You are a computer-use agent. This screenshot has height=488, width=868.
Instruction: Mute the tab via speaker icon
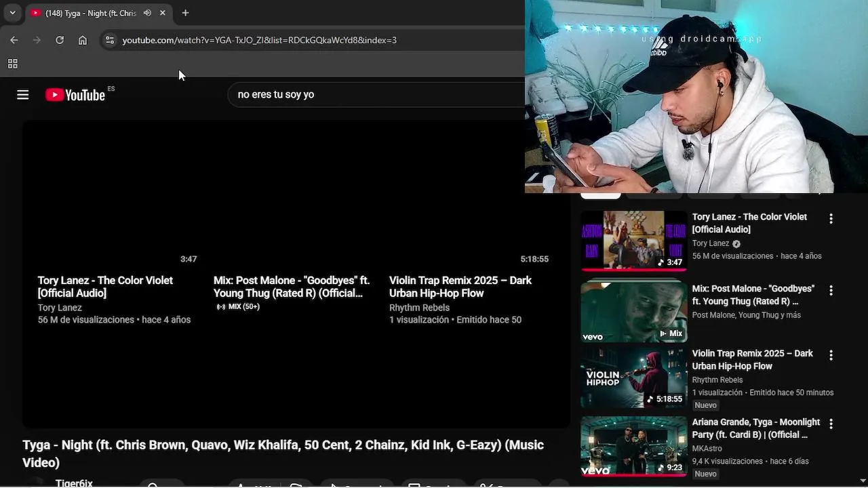(147, 13)
